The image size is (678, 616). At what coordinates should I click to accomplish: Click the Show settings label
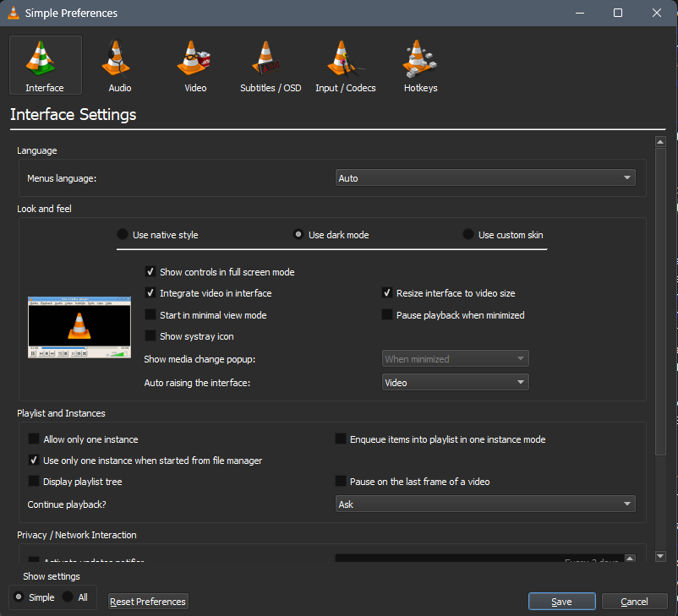tap(52, 576)
